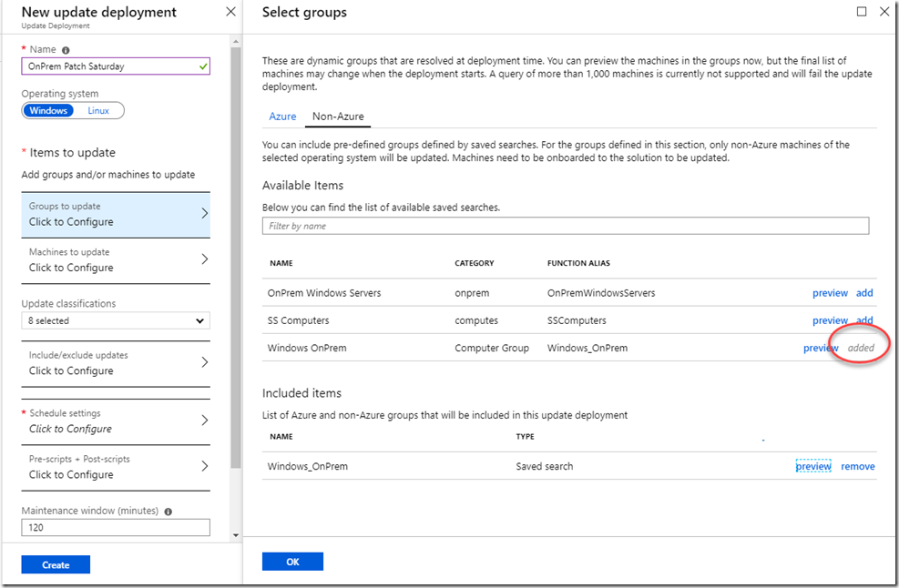Click the Create button
This screenshot has height=588, width=899.
pos(56,564)
